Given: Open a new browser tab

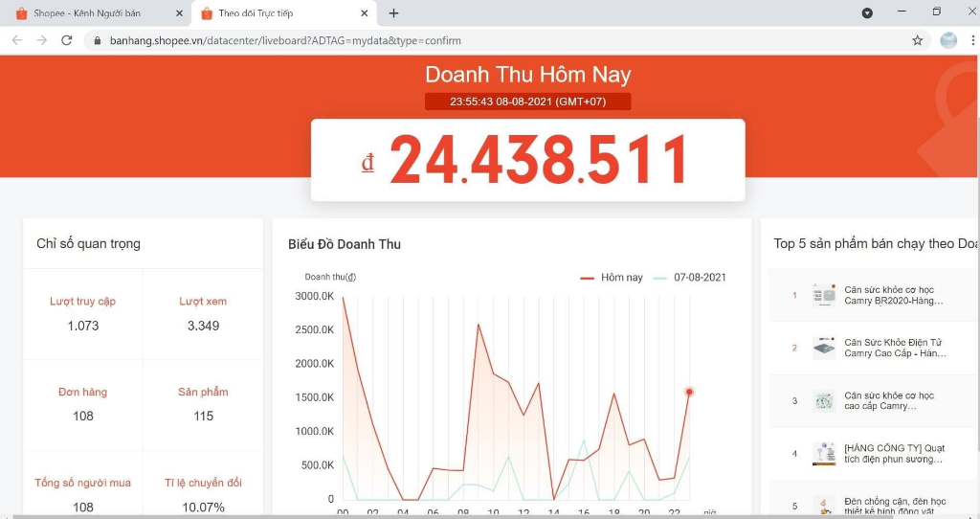Looking at the screenshot, I should click(x=393, y=13).
